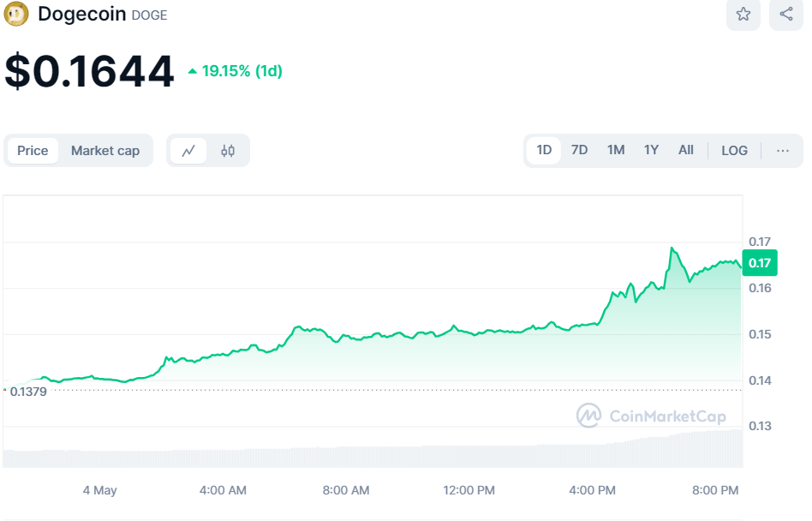Show the 1M time range

pyautogui.click(x=616, y=151)
